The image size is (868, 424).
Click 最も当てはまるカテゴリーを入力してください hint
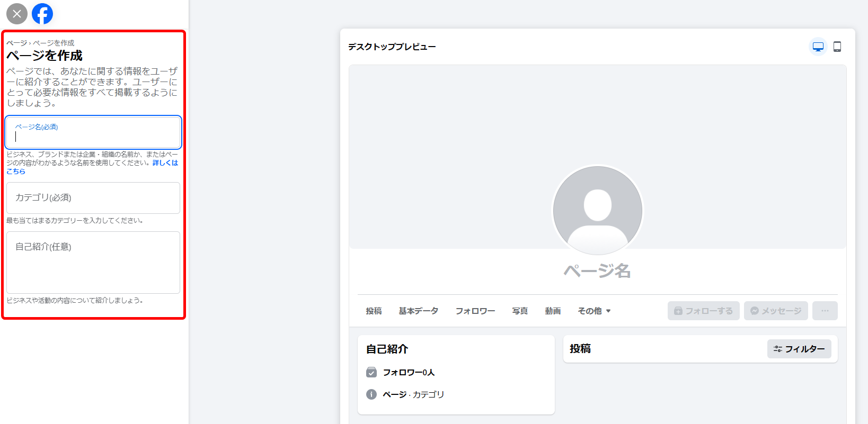[75, 220]
